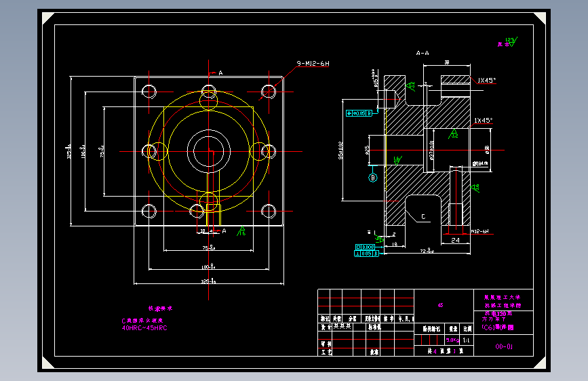Click the 12.5 roughness symbol in corner
The height and width of the screenshot is (381, 588).
(x=511, y=41)
